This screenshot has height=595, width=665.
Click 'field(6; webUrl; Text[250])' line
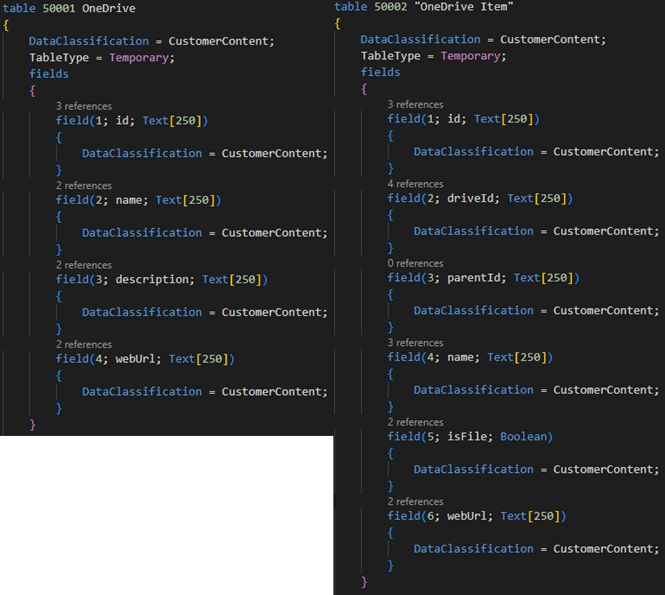(x=477, y=516)
